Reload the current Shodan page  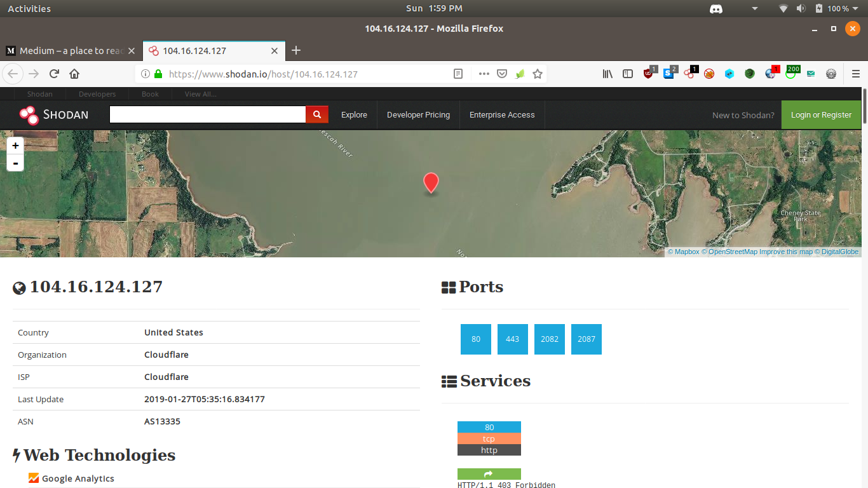pyautogui.click(x=54, y=74)
